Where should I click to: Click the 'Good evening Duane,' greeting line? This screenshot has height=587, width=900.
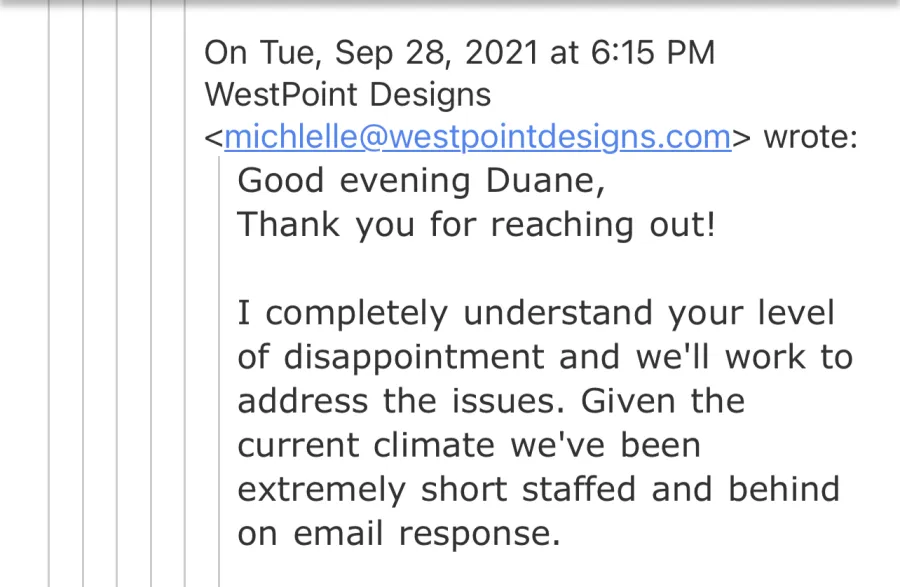(421, 181)
